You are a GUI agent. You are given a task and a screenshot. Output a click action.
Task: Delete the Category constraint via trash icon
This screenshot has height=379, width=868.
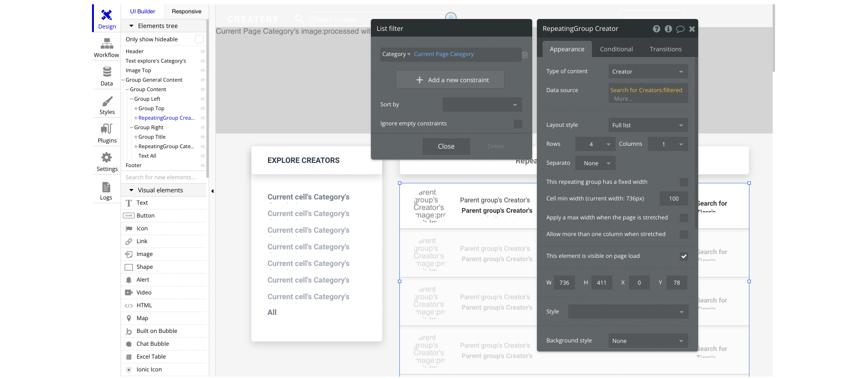coord(525,55)
